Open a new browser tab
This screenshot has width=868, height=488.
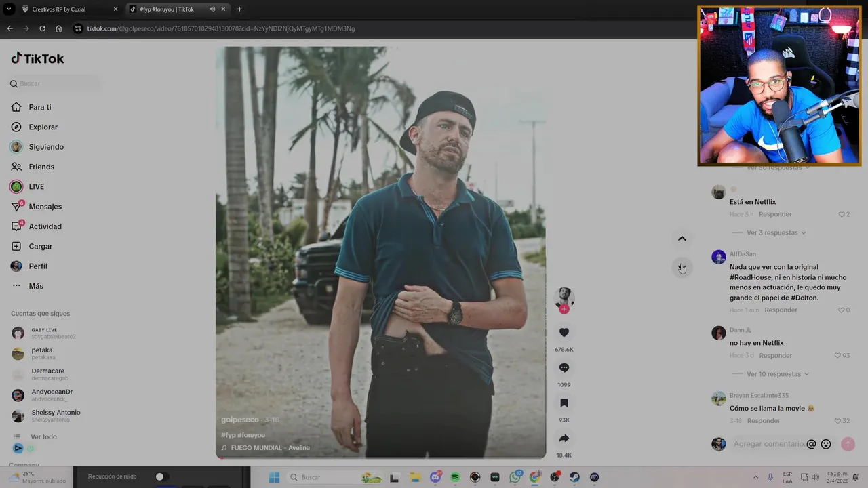click(x=239, y=9)
